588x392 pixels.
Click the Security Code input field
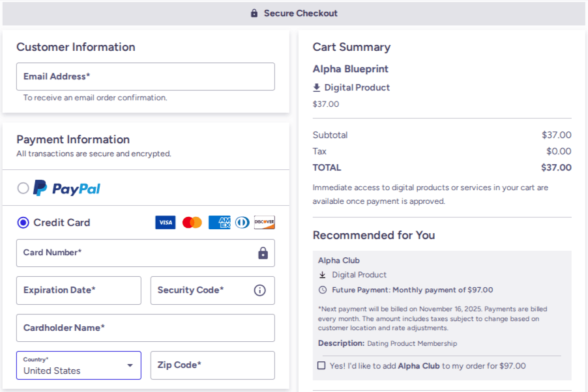point(199,290)
